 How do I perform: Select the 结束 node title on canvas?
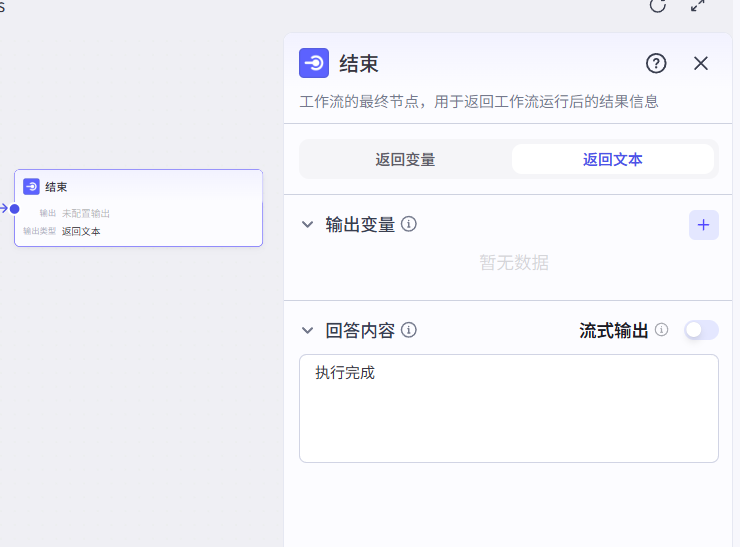[56, 187]
